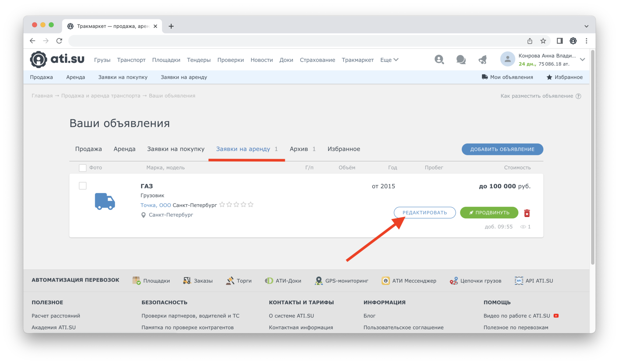Open the Избранное link in the submenu bar
Viewport: 619px width, 364px height.
564,77
